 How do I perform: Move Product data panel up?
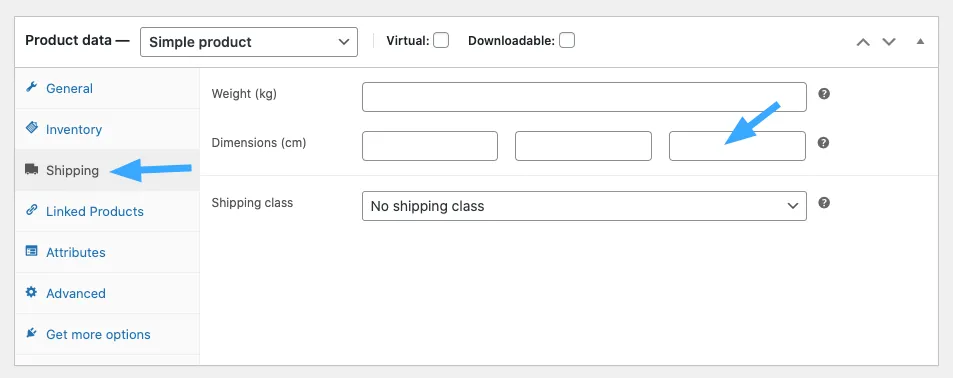[x=863, y=42]
